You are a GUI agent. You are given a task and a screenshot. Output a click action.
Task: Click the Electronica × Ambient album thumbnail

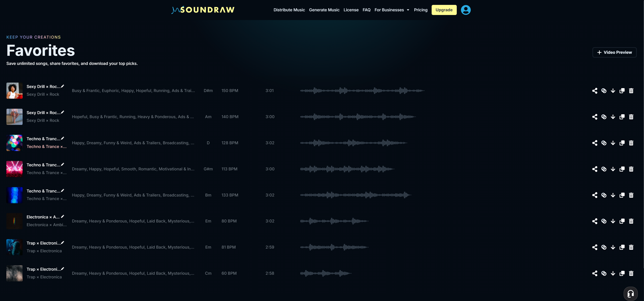point(14,221)
